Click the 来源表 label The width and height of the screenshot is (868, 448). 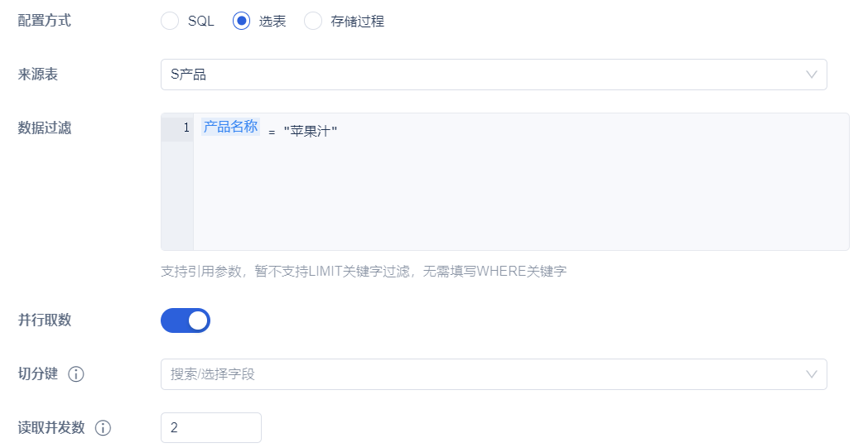(37, 75)
